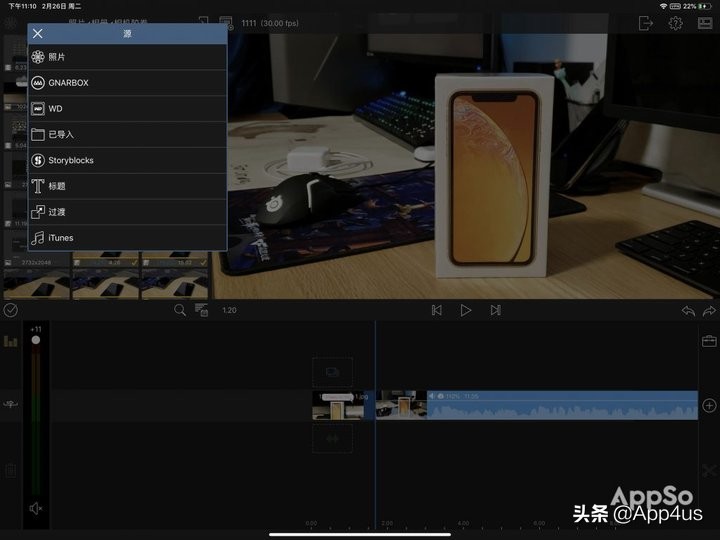Search the media library
Image resolution: width=720 pixels, height=540 pixels.
180,310
